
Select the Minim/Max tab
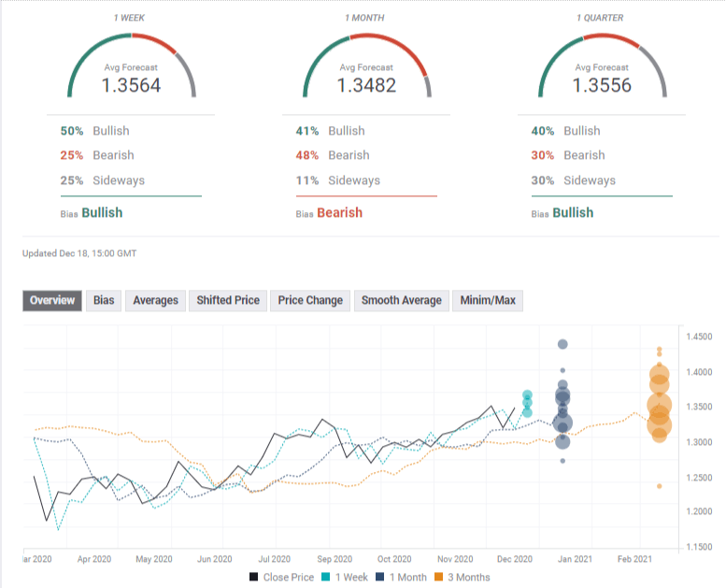(x=487, y=300)
